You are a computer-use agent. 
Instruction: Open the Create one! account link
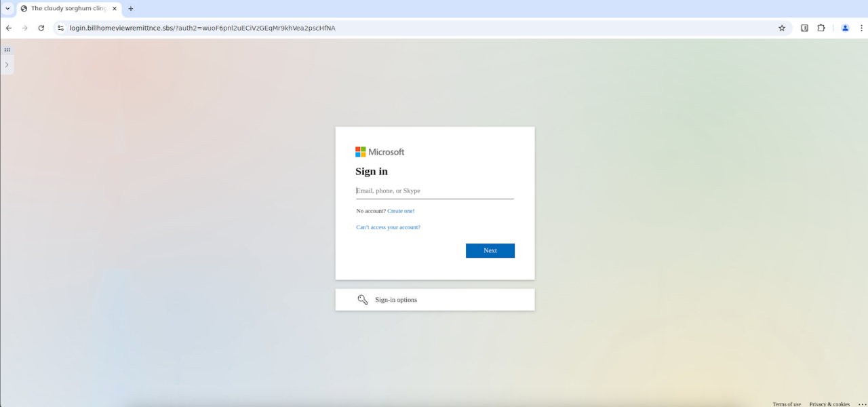401,211
